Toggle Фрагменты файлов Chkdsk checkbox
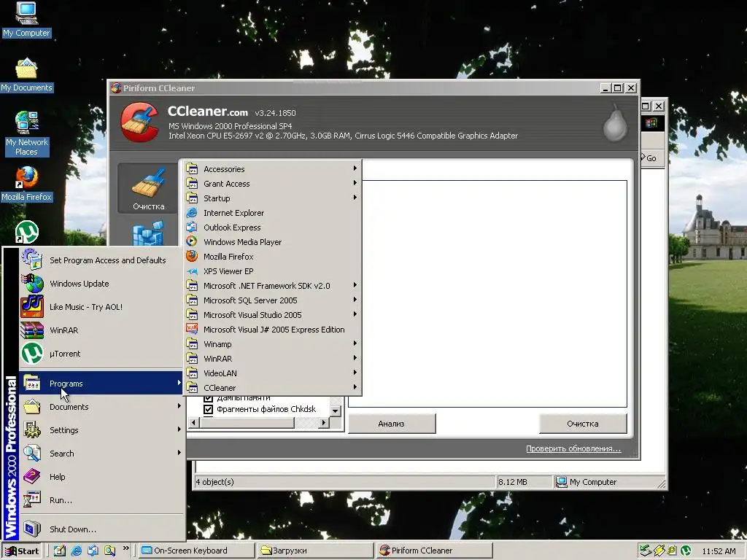The width and height of the screenshot is (747, 560). click(208, 409)
